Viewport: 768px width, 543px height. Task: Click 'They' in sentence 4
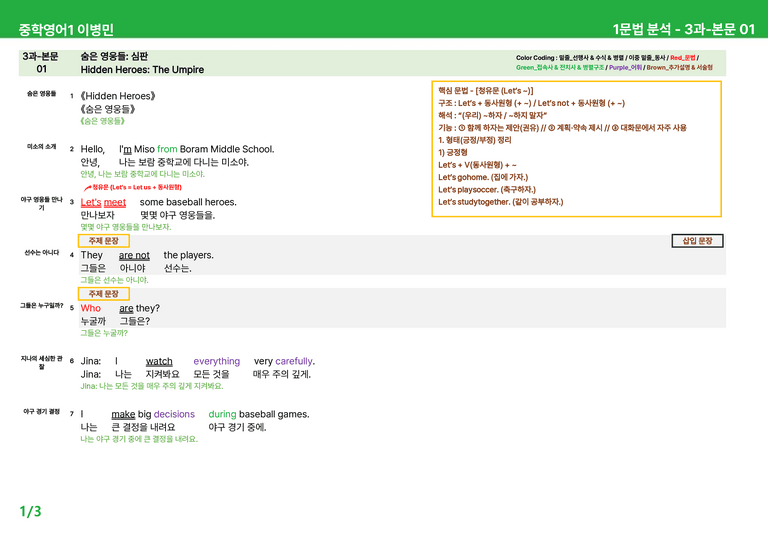coord(92,255)
